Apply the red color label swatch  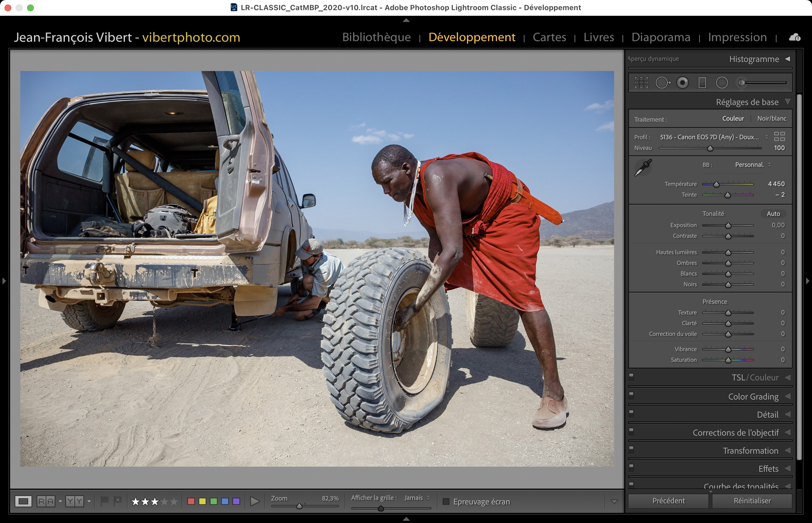point(191,501)
